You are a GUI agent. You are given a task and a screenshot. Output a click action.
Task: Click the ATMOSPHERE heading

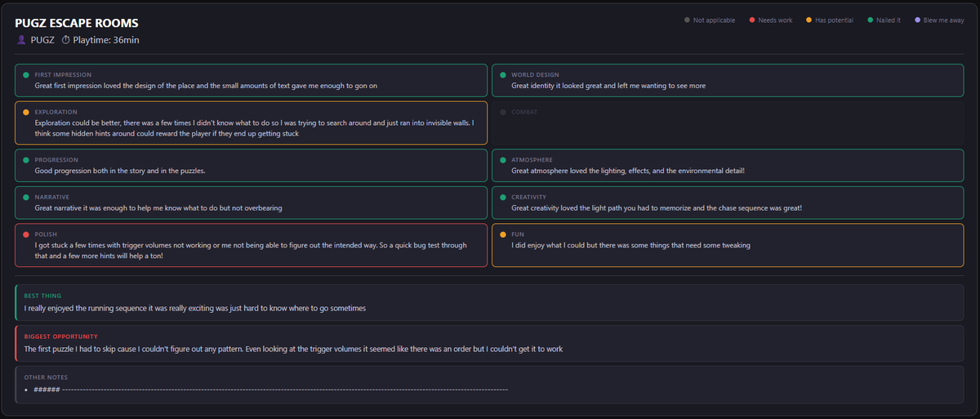tap(532, 160)
